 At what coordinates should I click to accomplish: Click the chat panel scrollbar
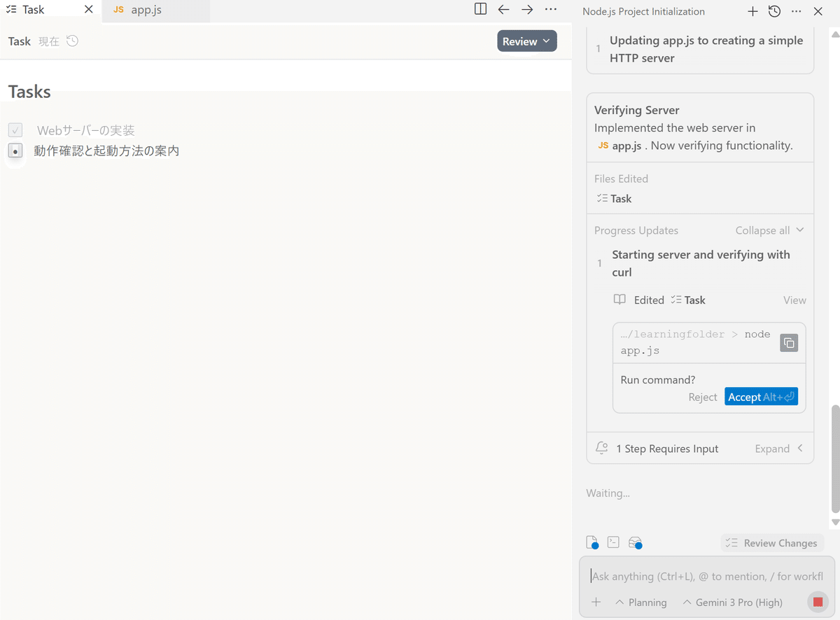[834, 458]
